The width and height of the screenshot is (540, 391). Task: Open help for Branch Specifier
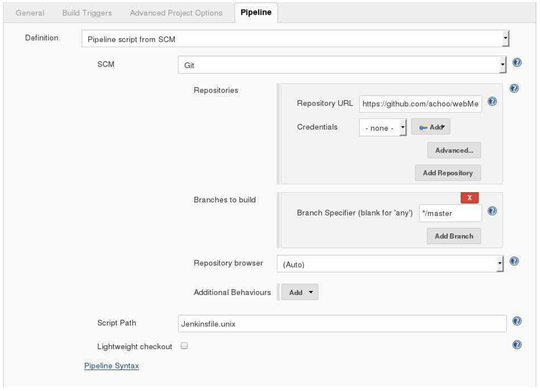click(492, 211)
